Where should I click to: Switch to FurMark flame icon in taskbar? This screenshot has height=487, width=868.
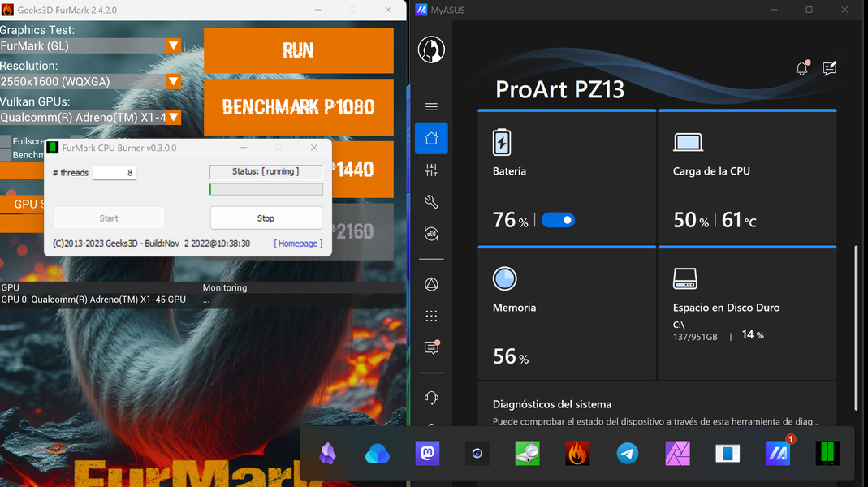coord(577,454)
